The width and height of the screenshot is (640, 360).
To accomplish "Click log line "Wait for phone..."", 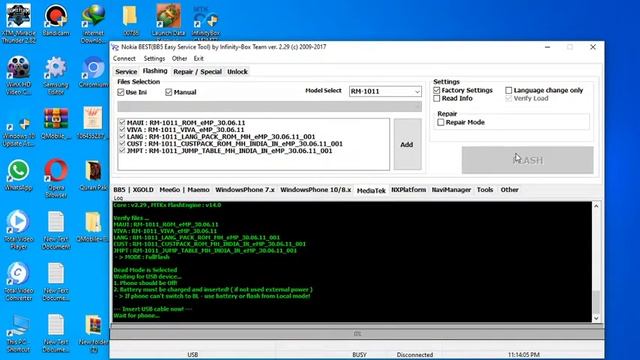I will click(x=136, y=316).
